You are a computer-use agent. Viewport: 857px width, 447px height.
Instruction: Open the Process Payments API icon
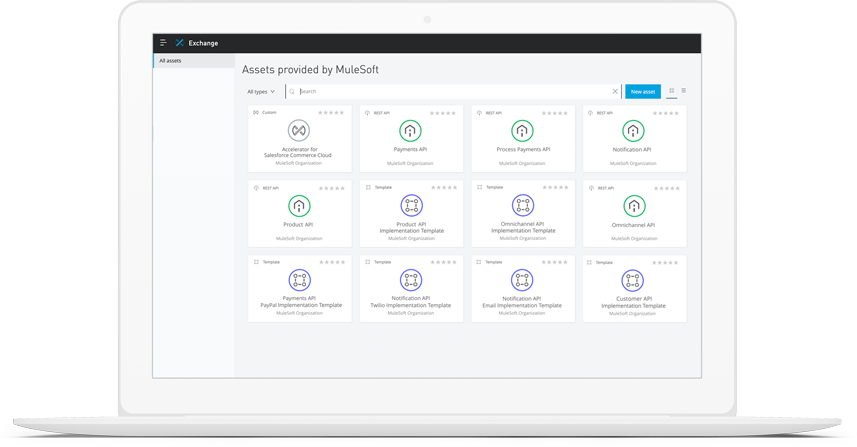pyautogui.click(x=522, y=131)
